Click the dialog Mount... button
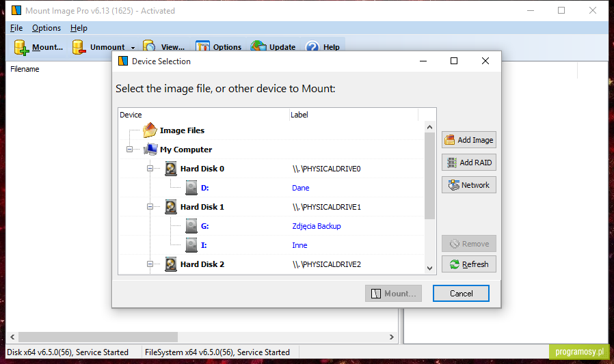614x364 pixels. pyautogui.click(x=393, y=294)
